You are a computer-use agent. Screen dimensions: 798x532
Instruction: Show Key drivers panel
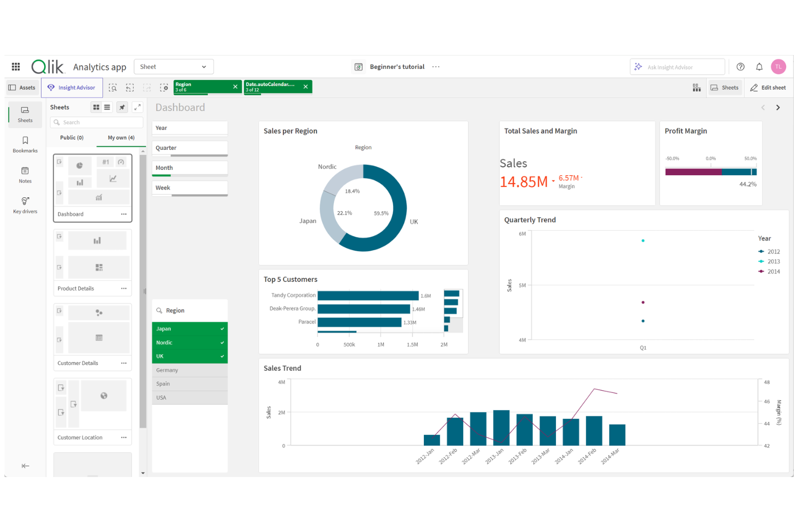(25, 205)
